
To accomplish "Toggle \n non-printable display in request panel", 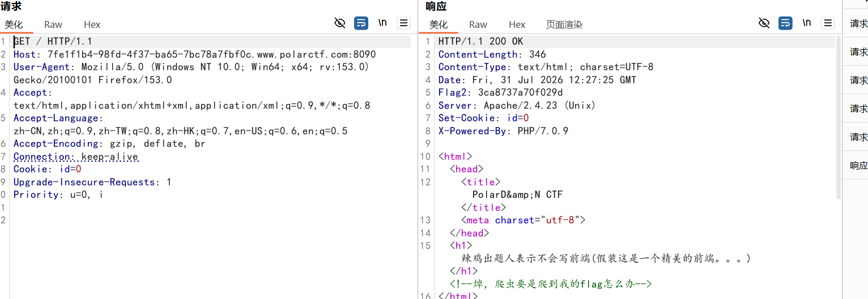I will point(382,23).
